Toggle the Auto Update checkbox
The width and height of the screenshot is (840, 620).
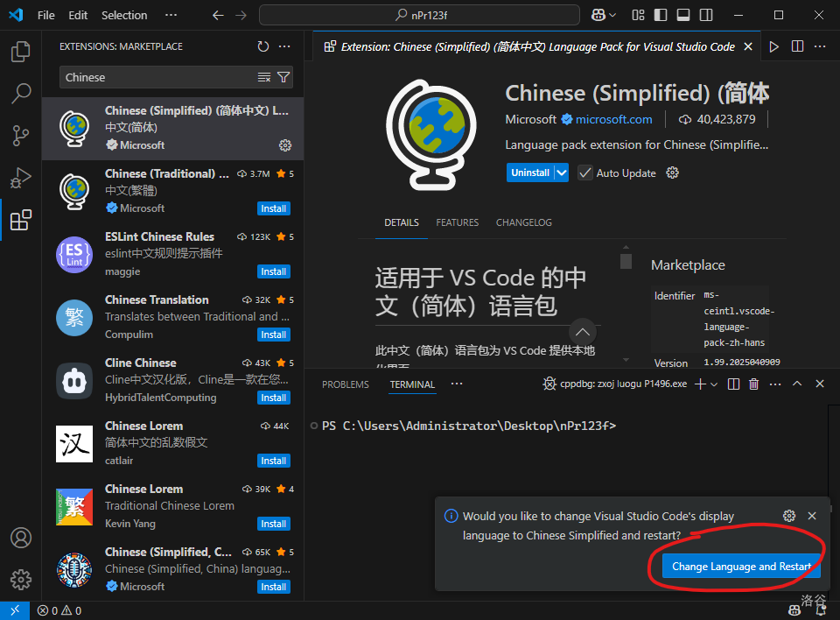click(x=585, y=173)
